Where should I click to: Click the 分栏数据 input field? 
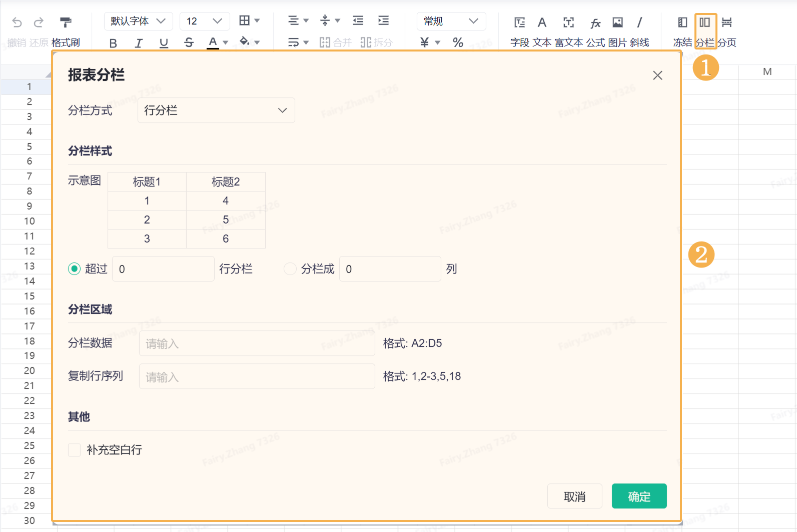pyautogui.click(x=257, y=343)
